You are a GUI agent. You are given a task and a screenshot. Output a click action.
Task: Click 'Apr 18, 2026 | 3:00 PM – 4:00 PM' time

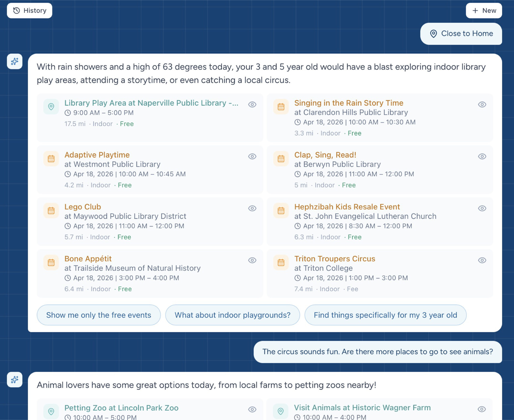coord(126,278)
